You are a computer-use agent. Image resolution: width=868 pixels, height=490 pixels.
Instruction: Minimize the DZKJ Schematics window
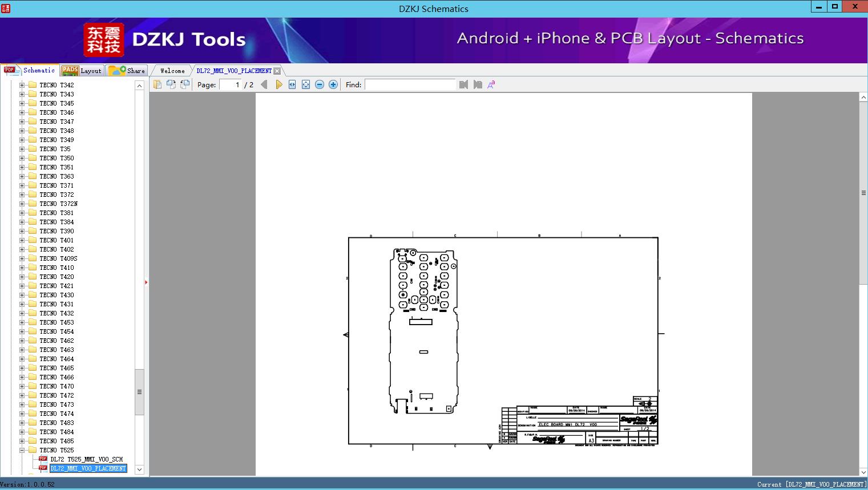(x=819, y=6)
